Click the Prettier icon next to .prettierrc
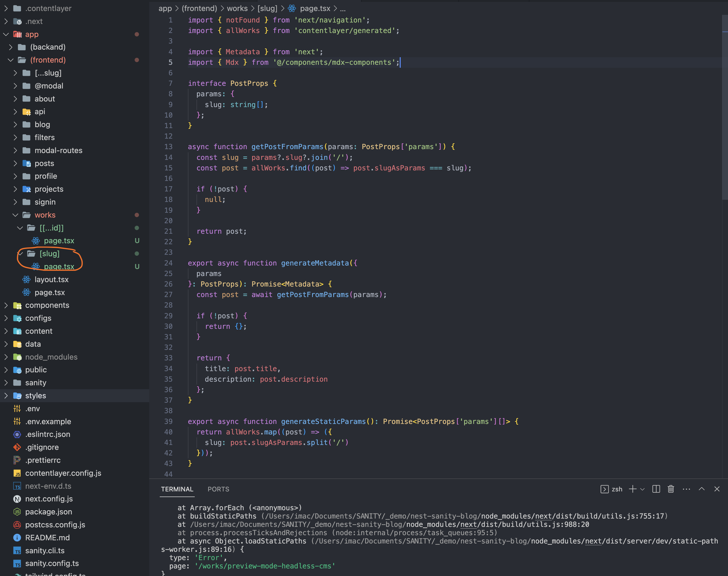Image resolution: width=728 pixels, height=576 pixels. [17, 460]
